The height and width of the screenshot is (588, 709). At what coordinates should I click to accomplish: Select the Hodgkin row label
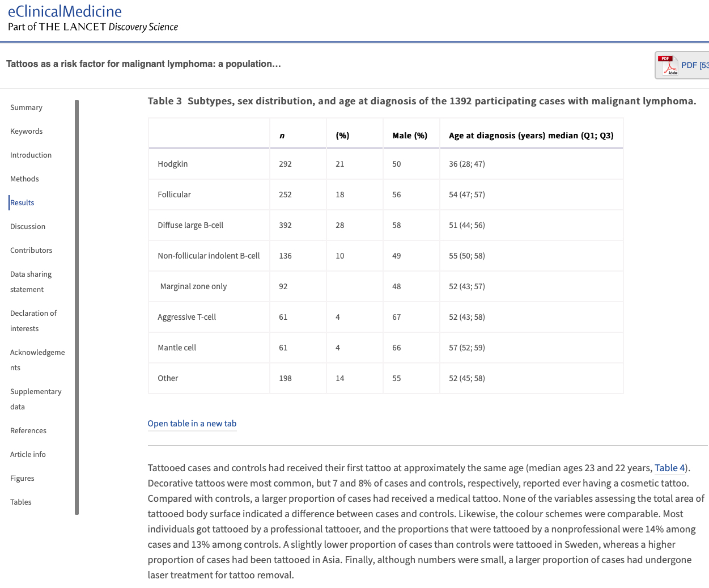[172, 164]
